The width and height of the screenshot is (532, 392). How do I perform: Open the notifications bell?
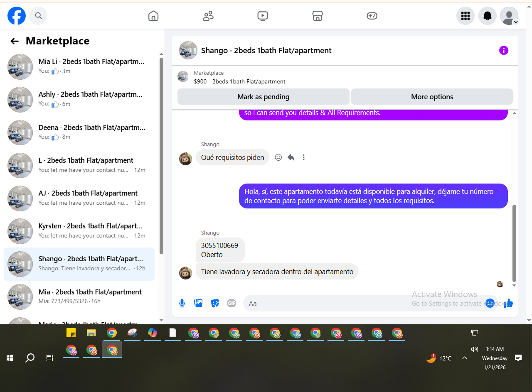(x=488, y=16)
